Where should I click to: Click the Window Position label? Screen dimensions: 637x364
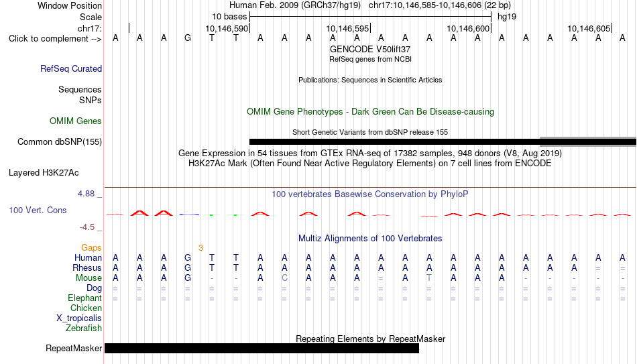tap(70, 5)
